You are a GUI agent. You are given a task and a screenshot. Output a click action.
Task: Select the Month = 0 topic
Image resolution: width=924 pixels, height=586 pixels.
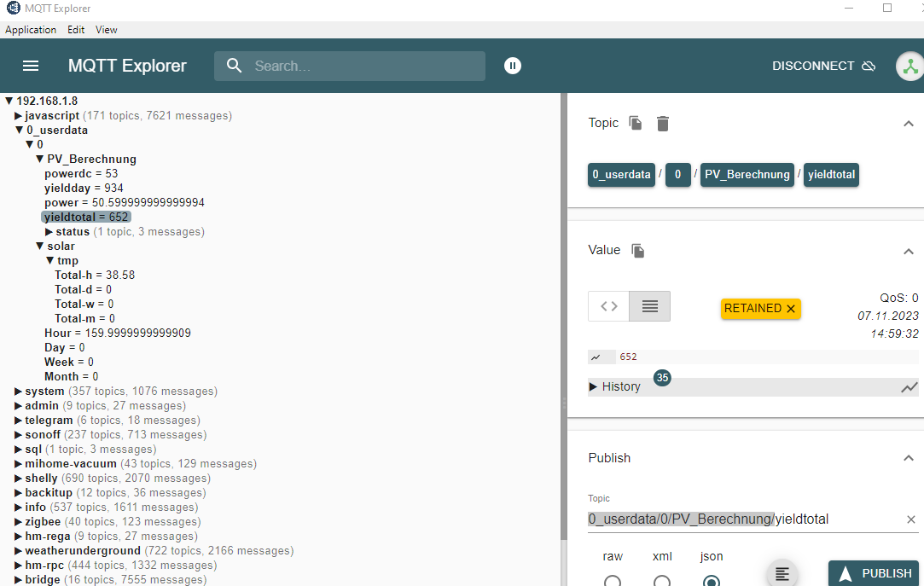point(72,377)
